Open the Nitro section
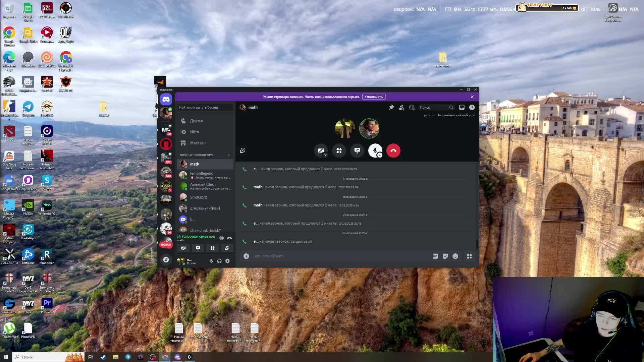The image size is (644, 362). point(195,132)
